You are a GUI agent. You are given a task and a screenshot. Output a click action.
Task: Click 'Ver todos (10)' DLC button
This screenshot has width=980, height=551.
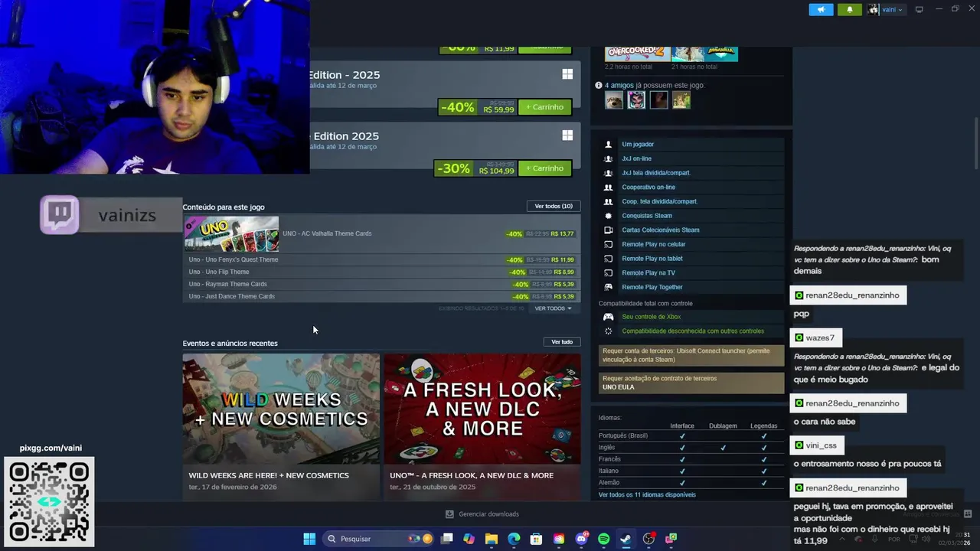554,206
